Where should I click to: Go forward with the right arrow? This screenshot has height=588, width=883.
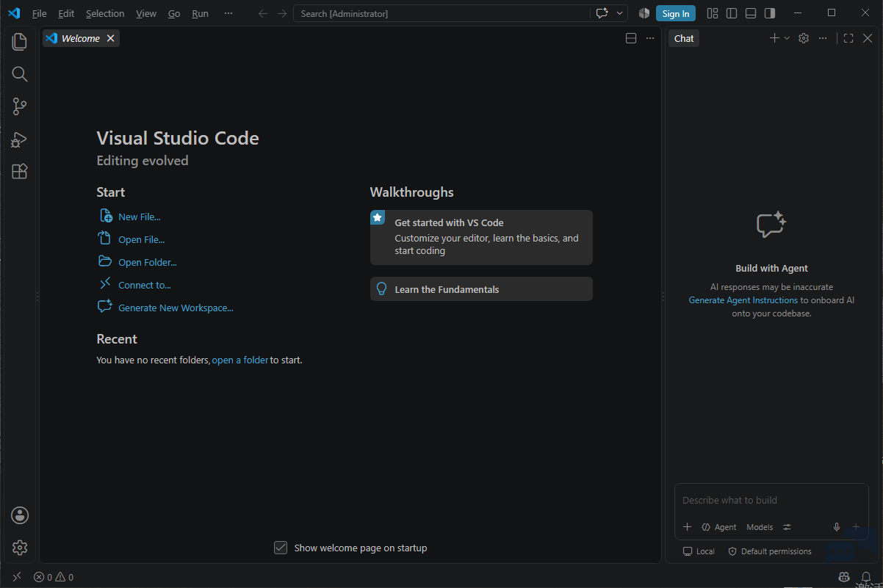[282, 13]
